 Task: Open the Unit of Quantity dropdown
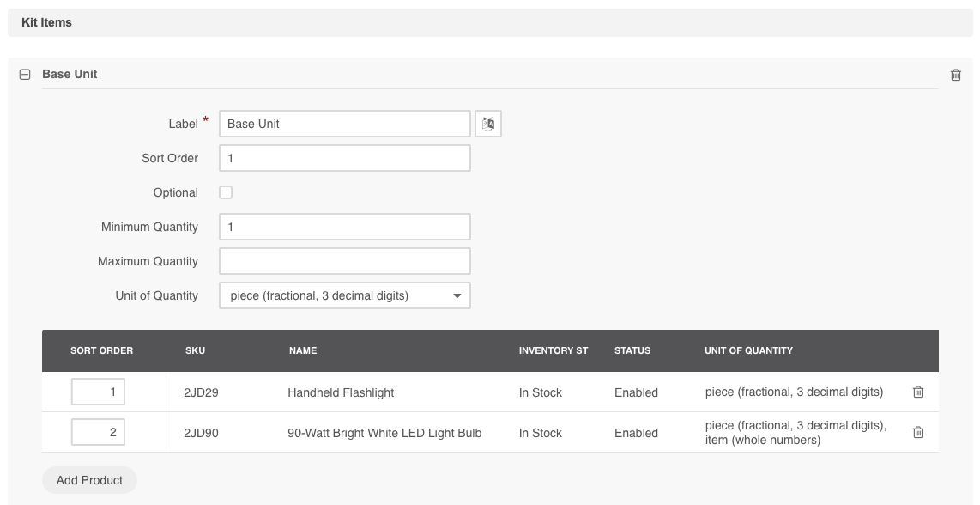click(345, 295)
